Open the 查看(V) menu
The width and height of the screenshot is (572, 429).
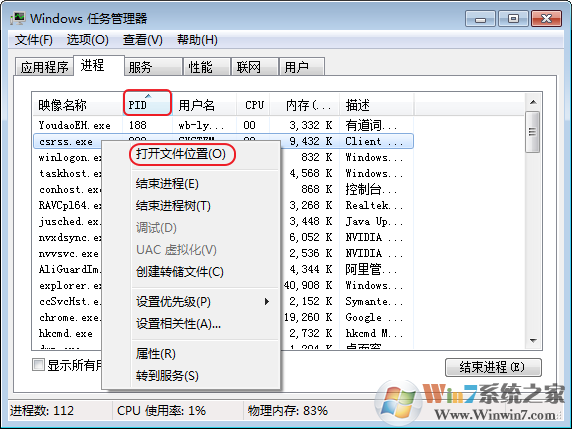(143, 40)
